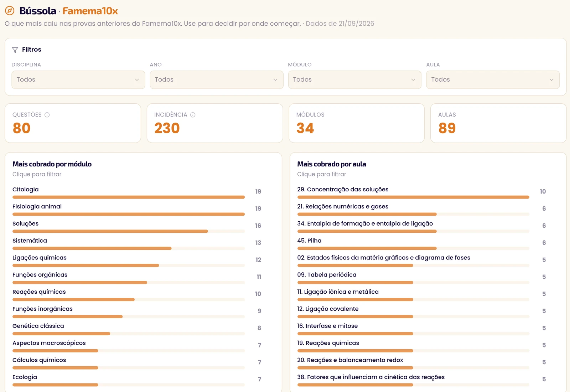
Task: Select lesson 09. Tabela periódica
Action: [422, 278]
